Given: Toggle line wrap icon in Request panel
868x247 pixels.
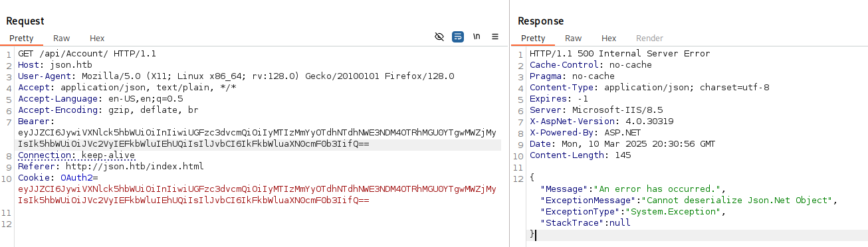Looking at the screenshot, I should pyautogui.click(x=458, y=37).
